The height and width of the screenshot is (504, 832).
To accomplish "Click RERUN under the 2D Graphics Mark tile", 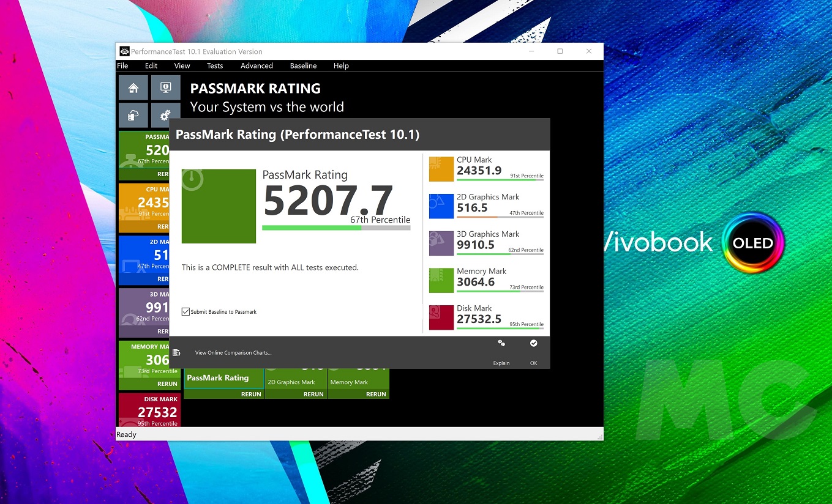I will pyautogui.click(x=313, y=395).
